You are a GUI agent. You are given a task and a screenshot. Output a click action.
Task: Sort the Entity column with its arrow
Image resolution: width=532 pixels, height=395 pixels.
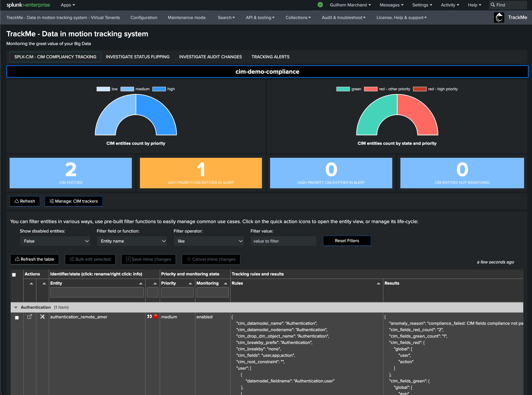coord(141,283)
